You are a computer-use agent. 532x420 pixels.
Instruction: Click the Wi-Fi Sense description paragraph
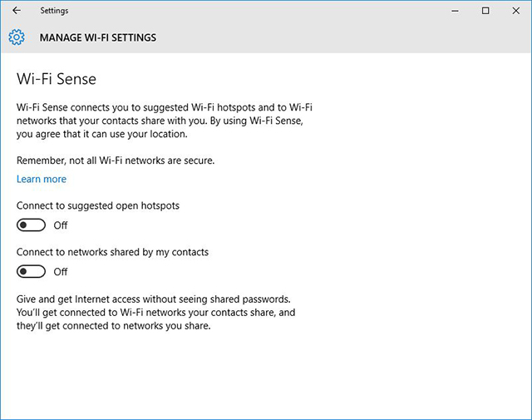tap(164, 121)
